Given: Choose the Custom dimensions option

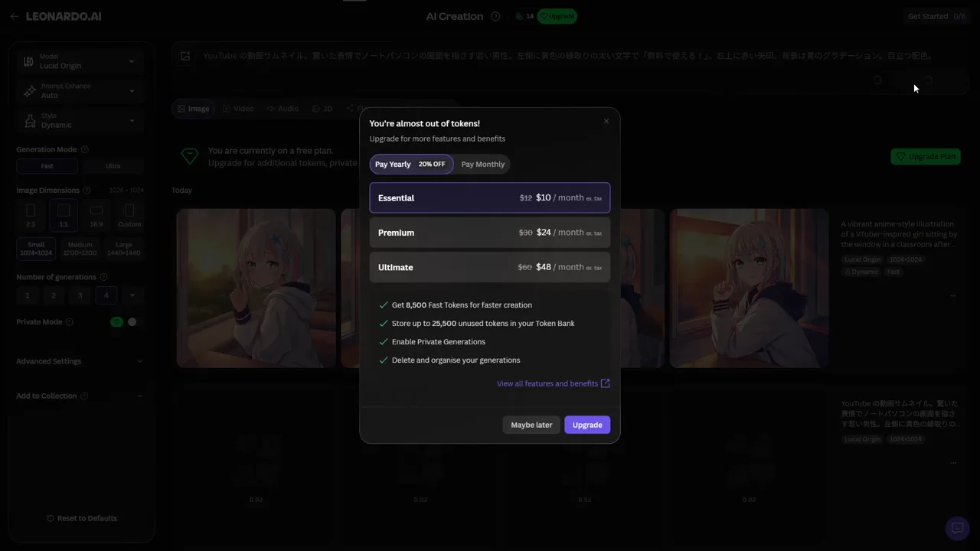Looking at the screenshot, I should 129,215.
